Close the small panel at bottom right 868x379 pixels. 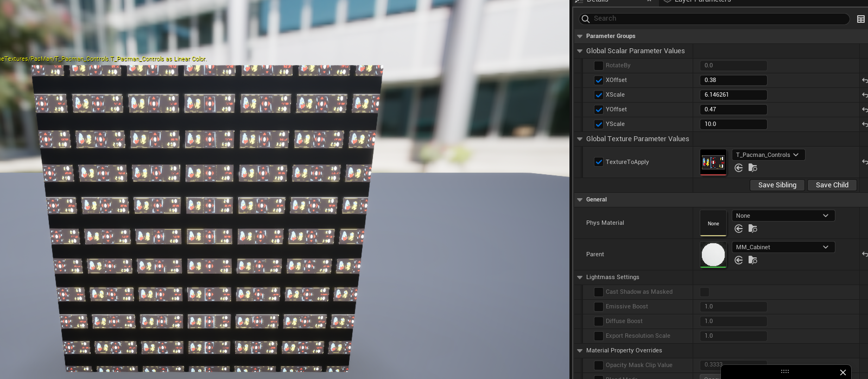pos(843,372)
